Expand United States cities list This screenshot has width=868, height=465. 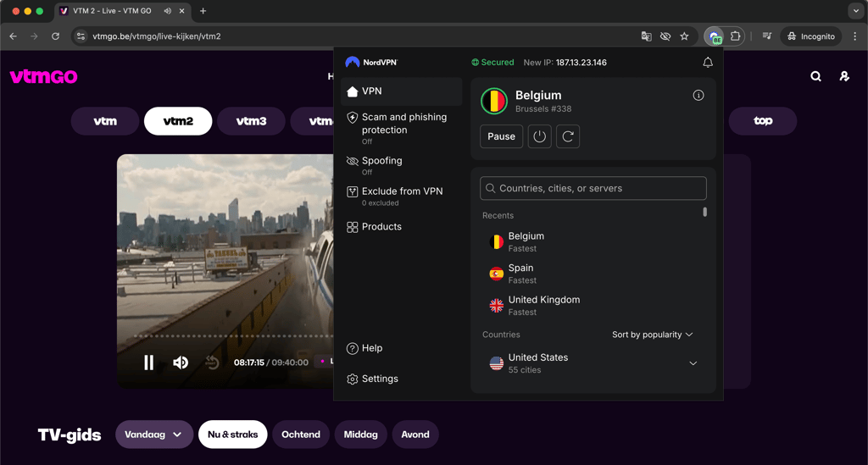pos(693,363)
